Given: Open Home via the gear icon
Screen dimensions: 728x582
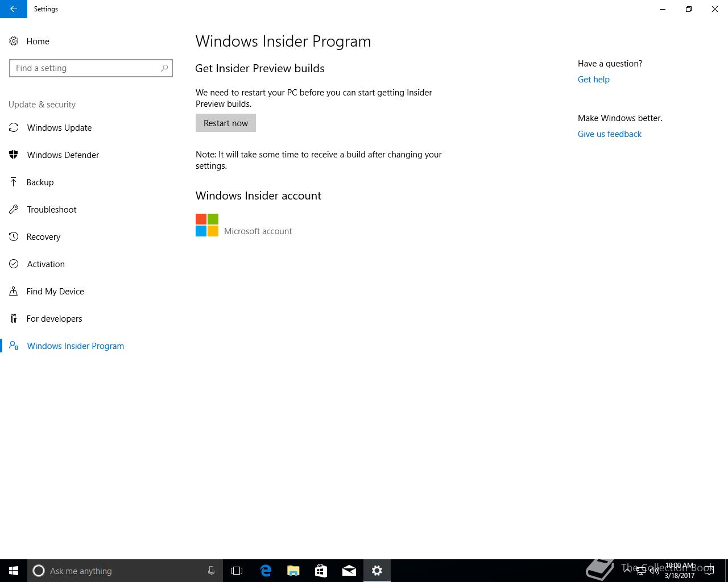Looking at the screenshot, I should 14,41.
